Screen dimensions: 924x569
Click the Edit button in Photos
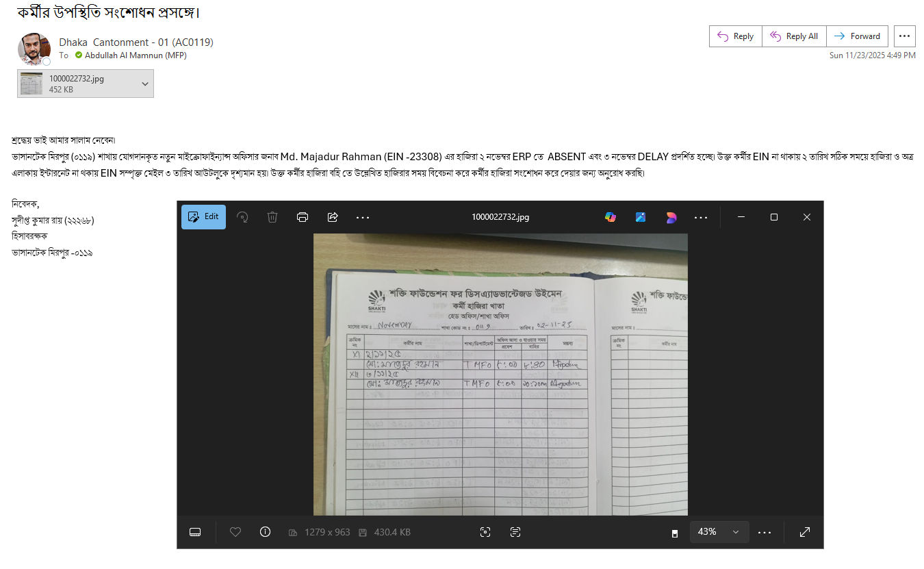203,217
